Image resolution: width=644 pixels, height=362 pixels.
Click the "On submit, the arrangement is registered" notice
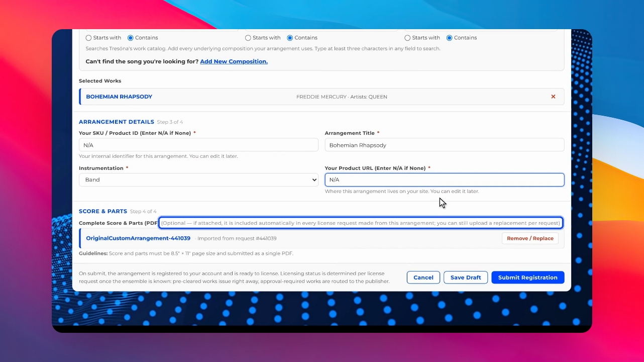(234, 277)
